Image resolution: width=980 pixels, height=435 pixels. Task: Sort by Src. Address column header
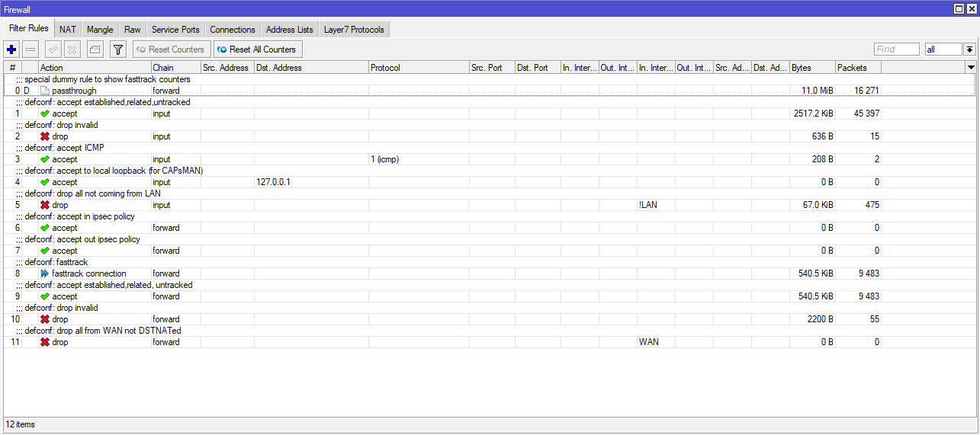click(x=227, y=68)
